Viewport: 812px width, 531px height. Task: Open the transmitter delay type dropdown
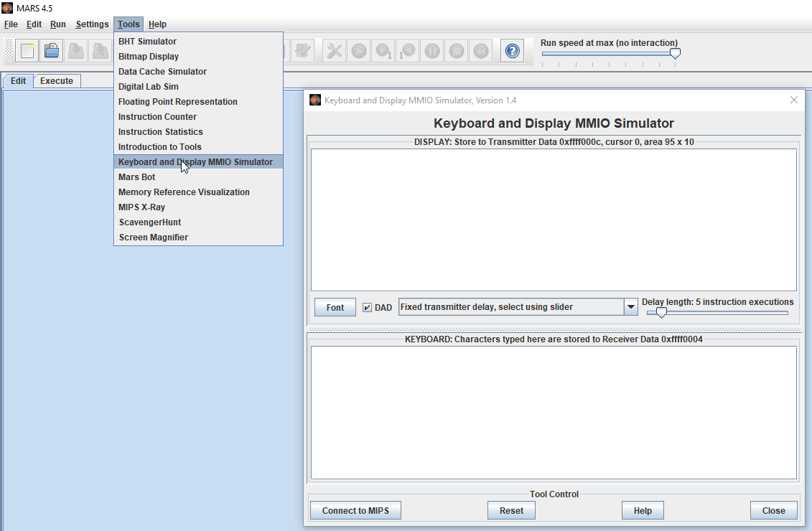point(631,307)
